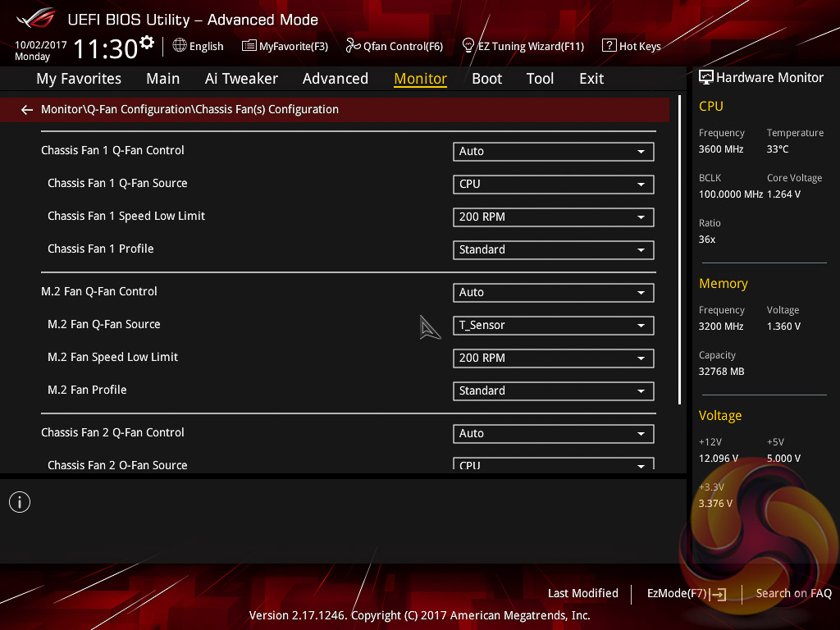Image resolution: width=840 pixels, height=630 pixels.
Task: Launch EZ Tuning Wizard lightbulb icon
Action: tap(468, 46)
